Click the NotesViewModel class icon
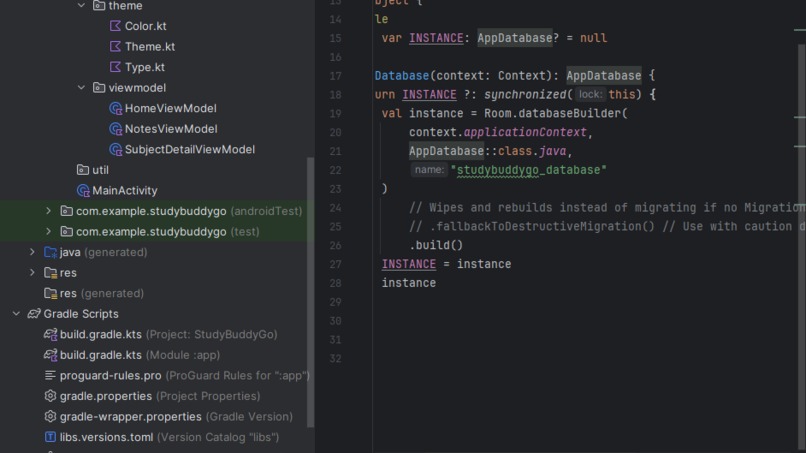 (x=115, y=129)
